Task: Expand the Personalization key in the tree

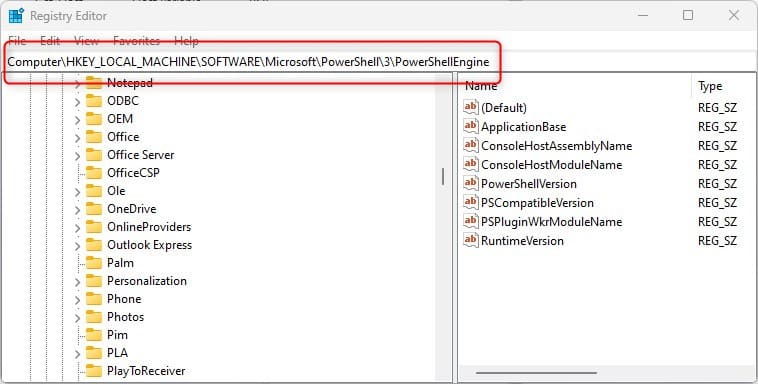Action: point(77,281)
